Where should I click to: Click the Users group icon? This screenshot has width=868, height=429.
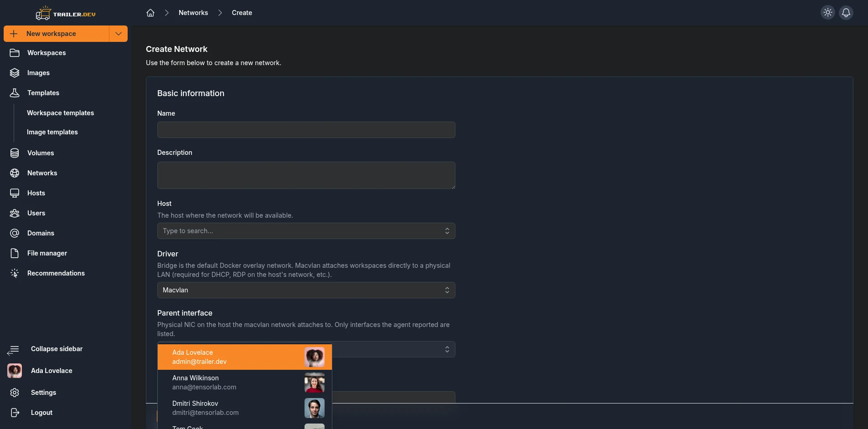[15, 213]
